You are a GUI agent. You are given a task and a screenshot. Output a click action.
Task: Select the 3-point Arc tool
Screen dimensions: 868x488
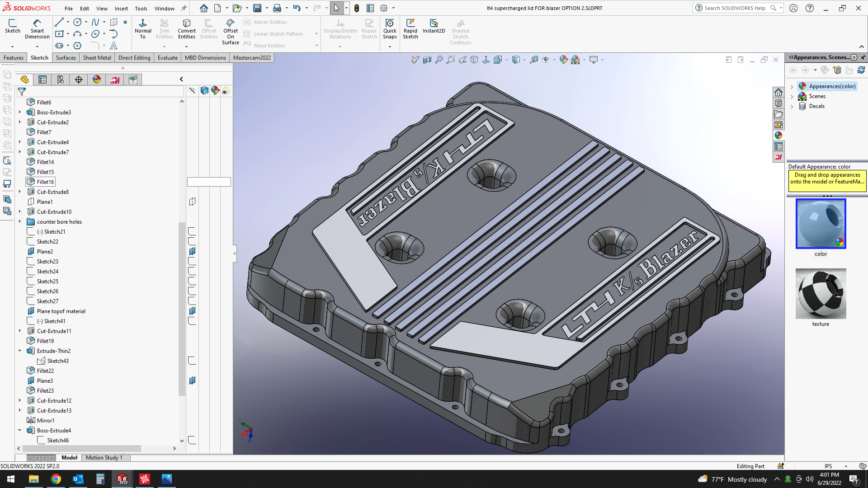click(x=77, y=34)
